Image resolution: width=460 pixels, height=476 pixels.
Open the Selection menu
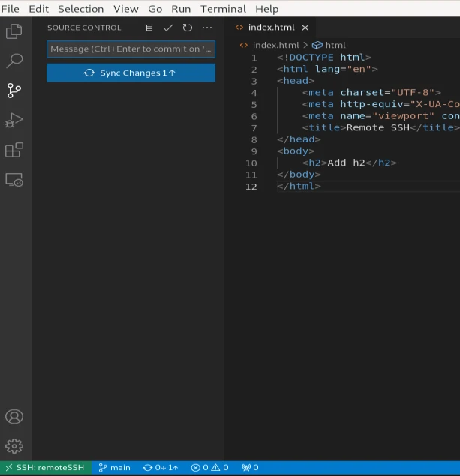click(x=81, y=9)
